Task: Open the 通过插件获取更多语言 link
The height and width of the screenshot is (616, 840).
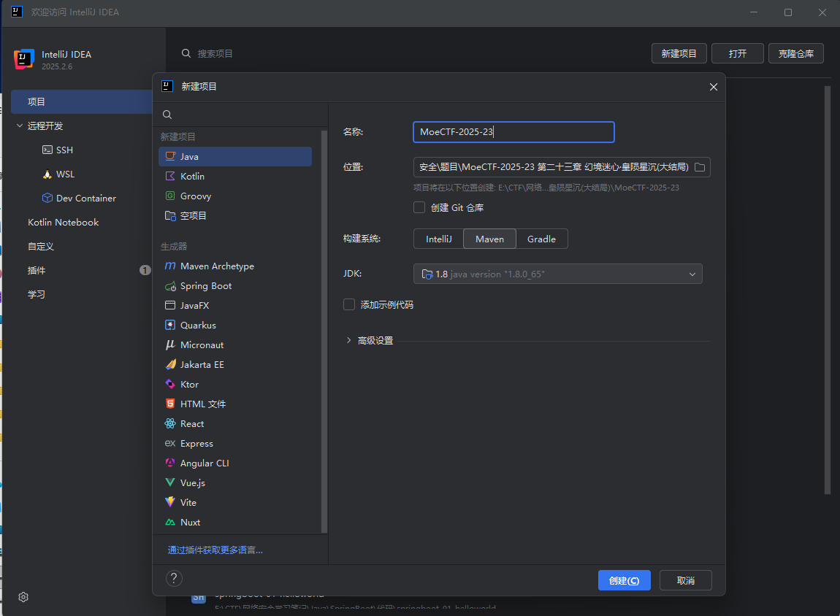Action: [x=215, y=550]
